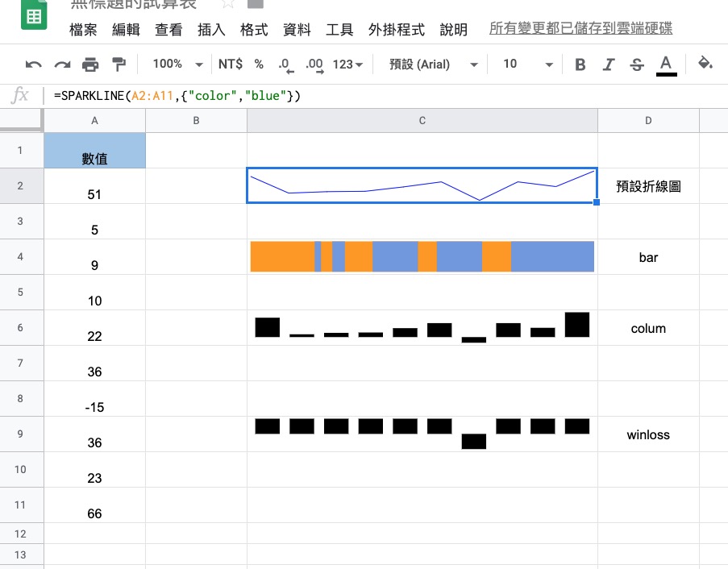Increase decimal places
The height and width of the screenshot is (569, 728).
(314, 65)
